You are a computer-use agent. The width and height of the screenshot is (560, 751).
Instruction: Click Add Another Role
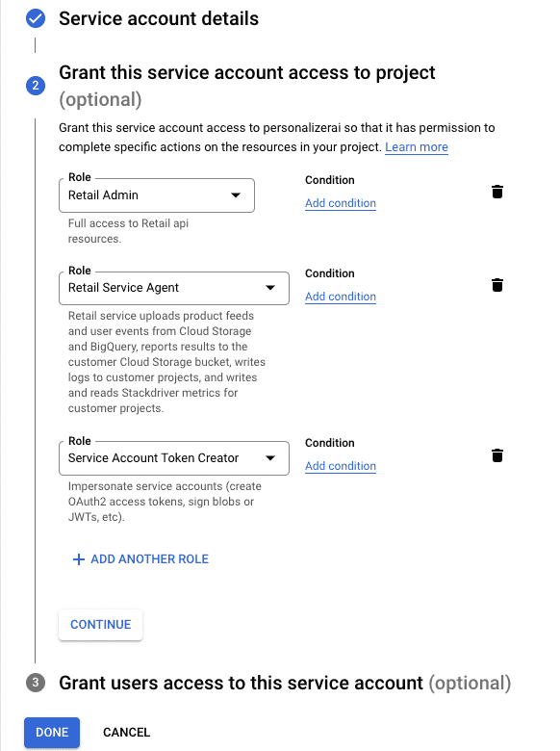click(x=140, y=559)
